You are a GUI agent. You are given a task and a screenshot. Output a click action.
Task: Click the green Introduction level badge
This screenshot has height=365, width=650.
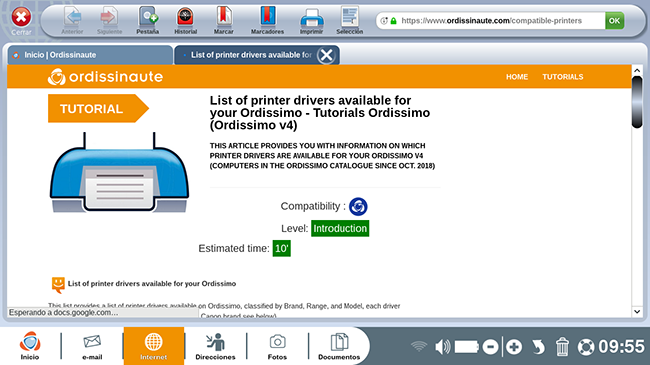(340, 229)
